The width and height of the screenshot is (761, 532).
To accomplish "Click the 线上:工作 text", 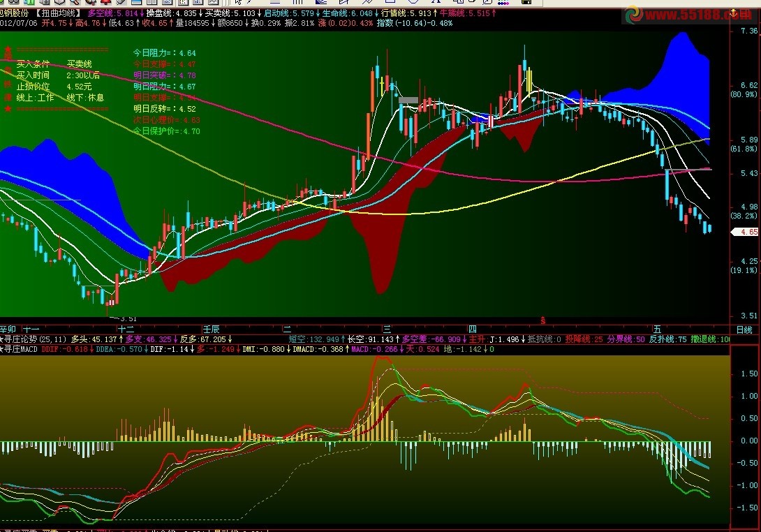I will tap(36, 98).
